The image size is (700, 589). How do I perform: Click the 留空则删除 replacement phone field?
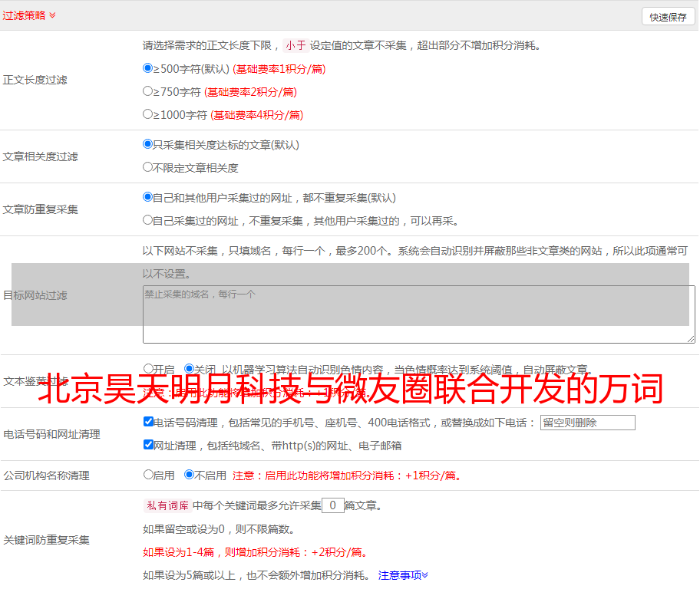[587, 423]
